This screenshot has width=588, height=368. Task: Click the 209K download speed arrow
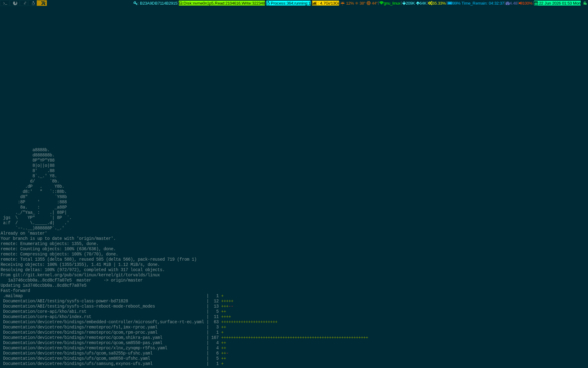pyautogui.click(x=404, y=3)
